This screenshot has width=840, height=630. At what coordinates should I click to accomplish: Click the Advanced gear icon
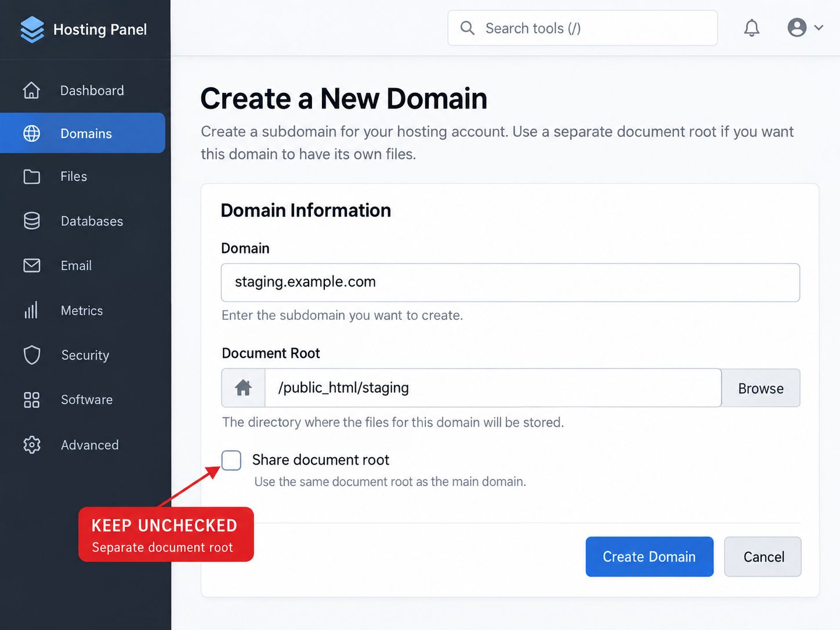[32, 445]
